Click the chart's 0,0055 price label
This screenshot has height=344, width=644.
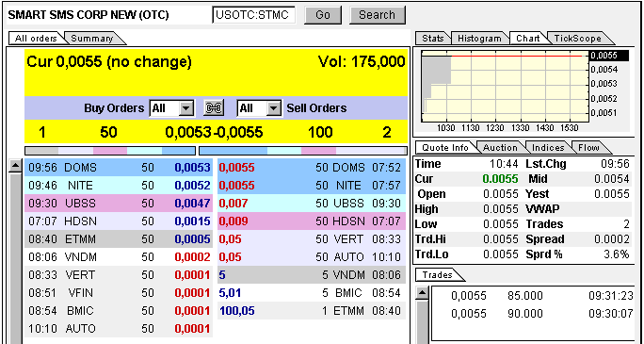tap(608, 56)
